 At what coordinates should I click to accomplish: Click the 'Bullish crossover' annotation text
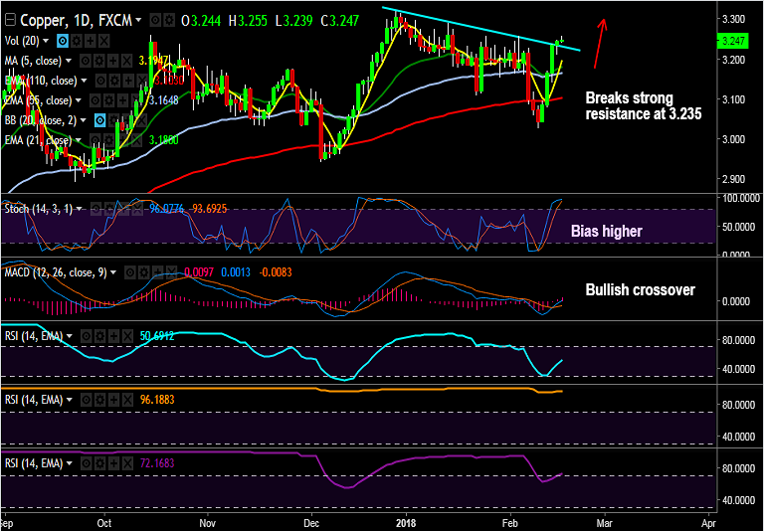641,290
